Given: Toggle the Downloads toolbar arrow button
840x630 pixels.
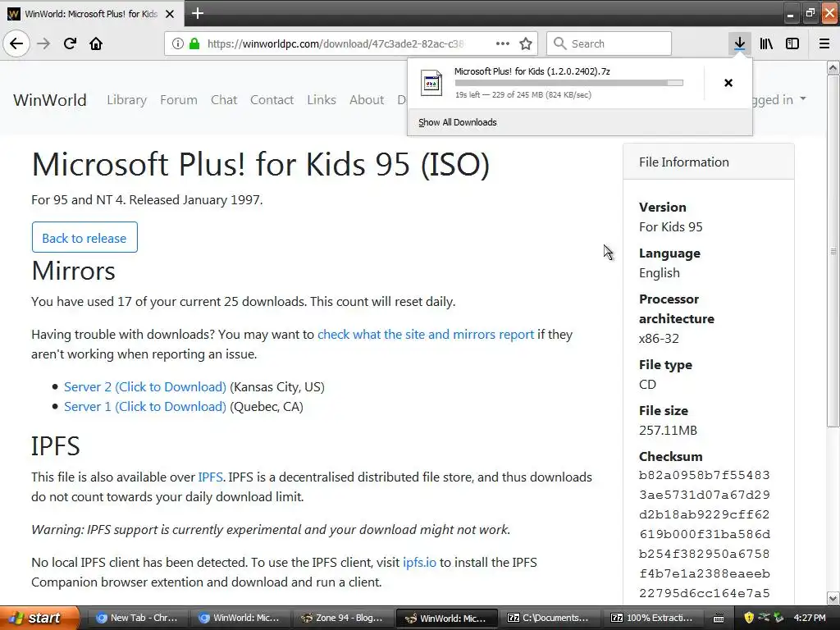Looking at the screenshot, I should 739,43.
